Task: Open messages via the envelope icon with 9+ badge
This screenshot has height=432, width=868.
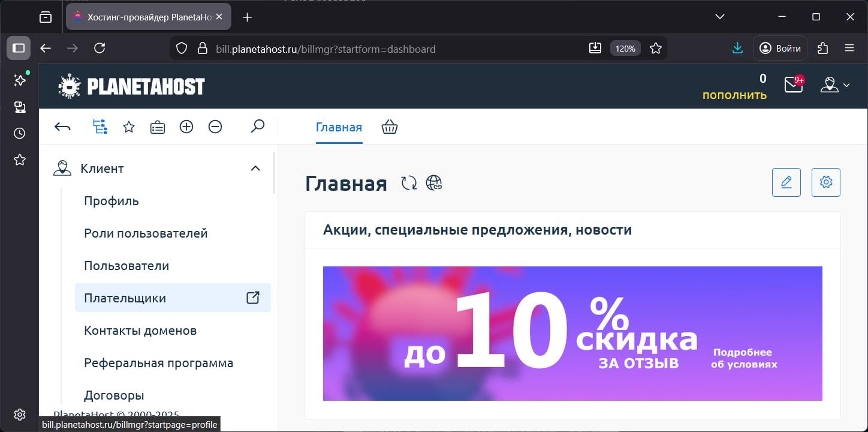Action: tap(792, 86)
